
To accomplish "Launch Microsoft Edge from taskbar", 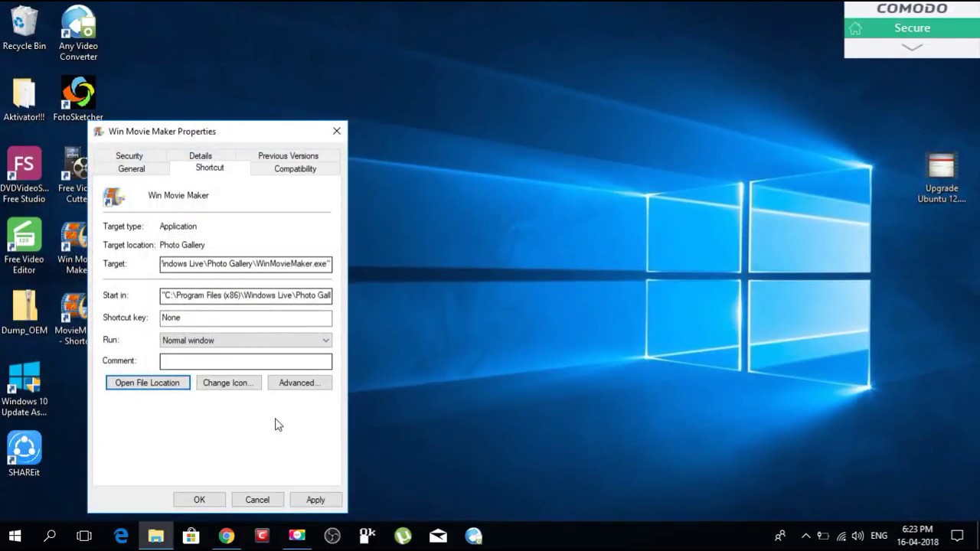I will [x=121, y=536].
